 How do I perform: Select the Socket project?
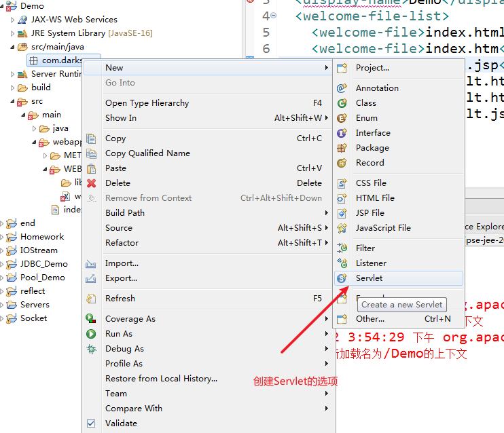tap(33, 318)
